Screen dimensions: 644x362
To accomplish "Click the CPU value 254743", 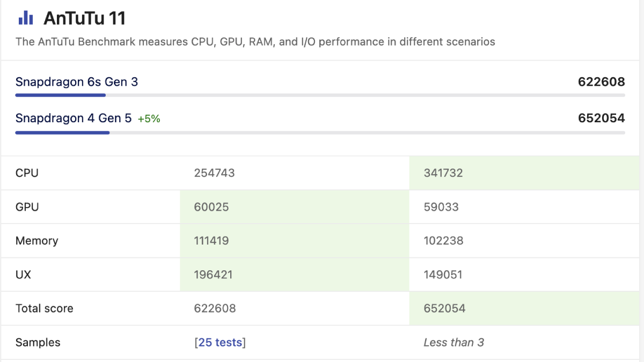I will [215, 173].
